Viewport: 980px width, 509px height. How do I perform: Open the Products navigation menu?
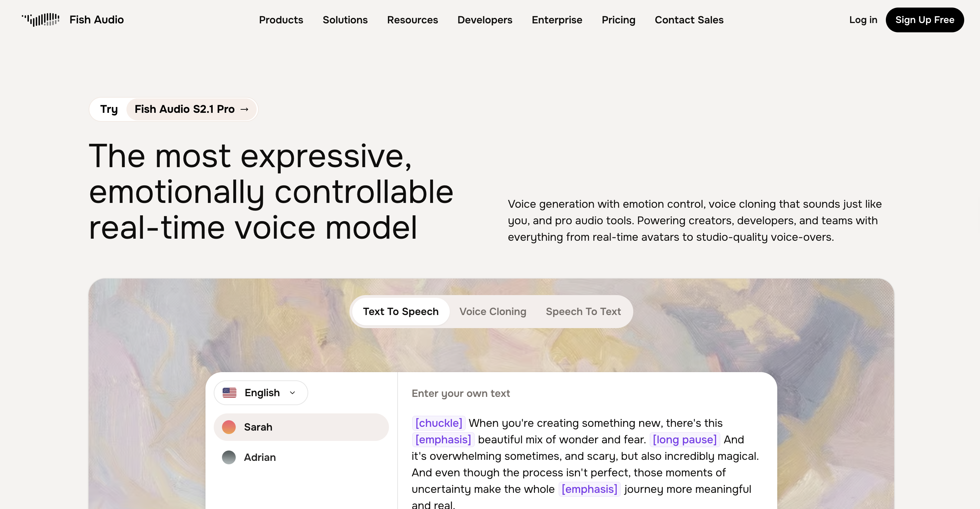[x=281, y=20]
